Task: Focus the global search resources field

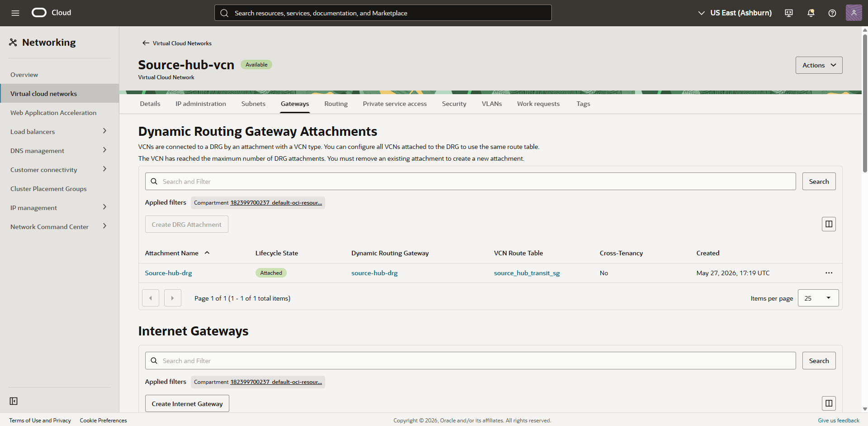Action: pos(383,13)
